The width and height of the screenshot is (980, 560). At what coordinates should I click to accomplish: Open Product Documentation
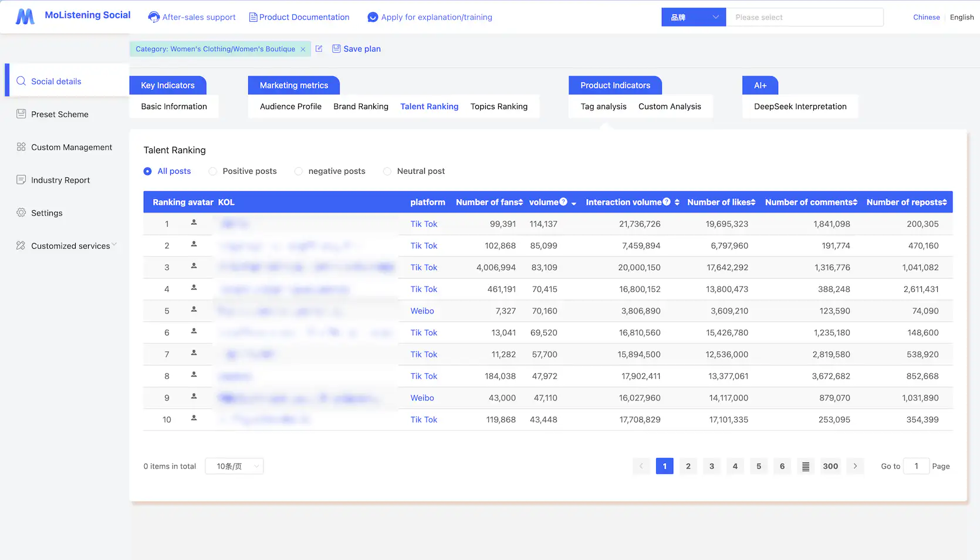[x=304, y=17]
